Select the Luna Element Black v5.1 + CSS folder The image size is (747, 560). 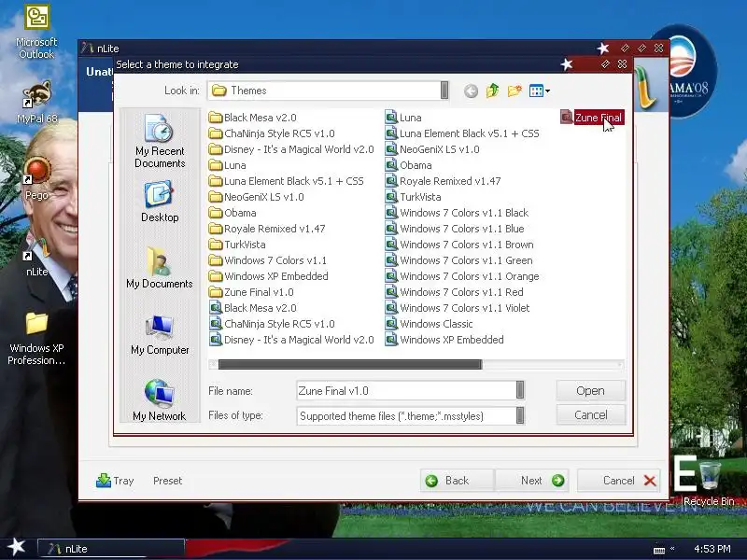pos(287,181)
